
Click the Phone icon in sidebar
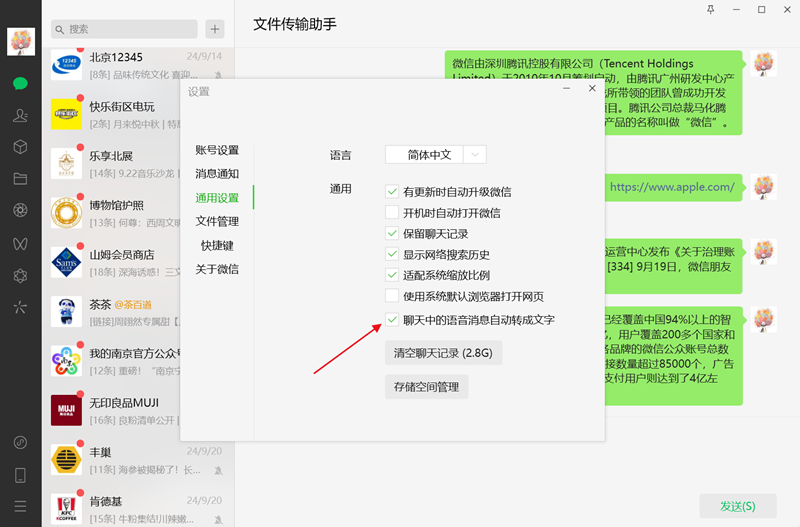20,475
